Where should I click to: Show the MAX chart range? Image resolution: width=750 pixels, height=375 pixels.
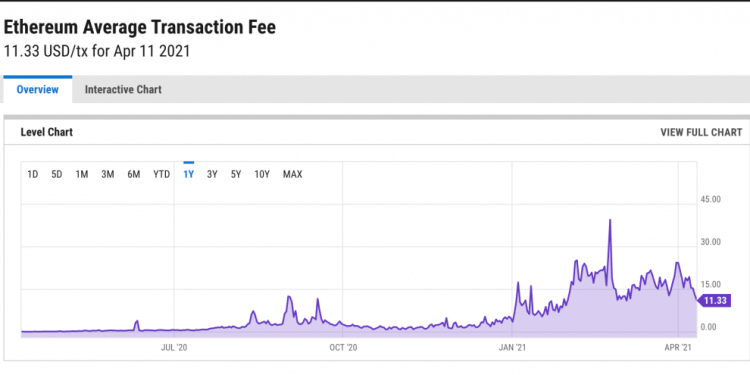[x=293, y=175]
